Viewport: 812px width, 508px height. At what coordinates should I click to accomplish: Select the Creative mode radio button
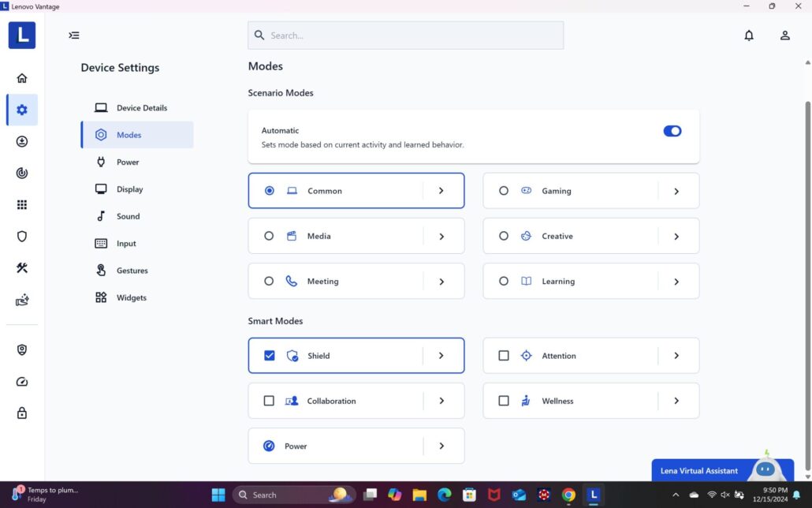503,236
